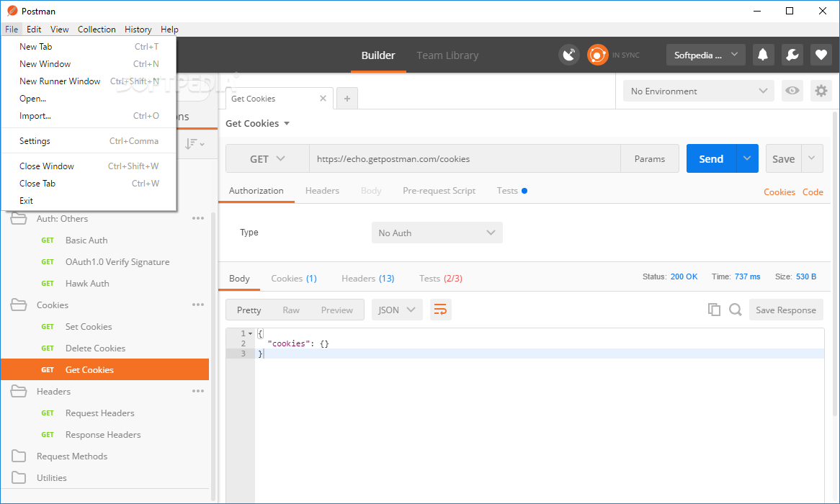Collapse the JSON fold arrow on line 1

click(x=250, y=333)
